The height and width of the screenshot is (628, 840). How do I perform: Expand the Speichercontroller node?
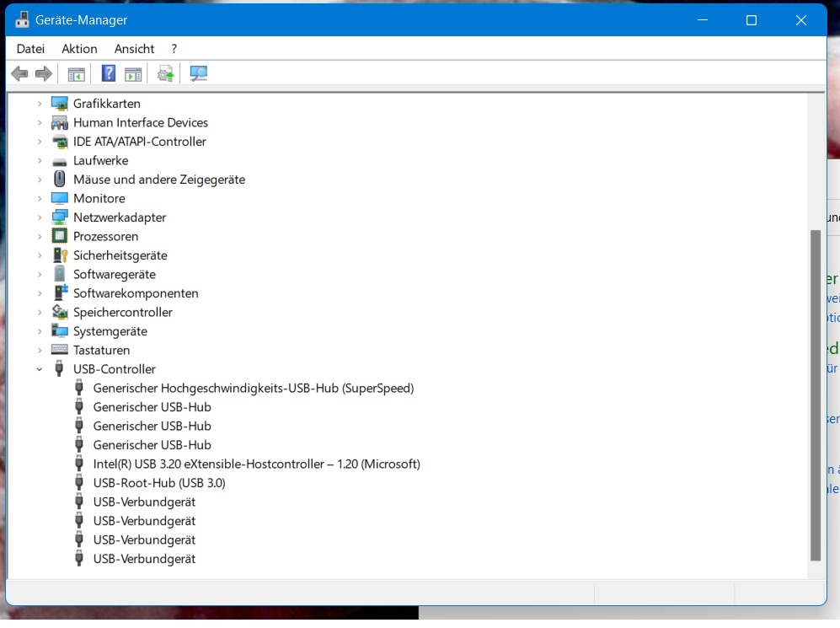click(x=40, y=313)
